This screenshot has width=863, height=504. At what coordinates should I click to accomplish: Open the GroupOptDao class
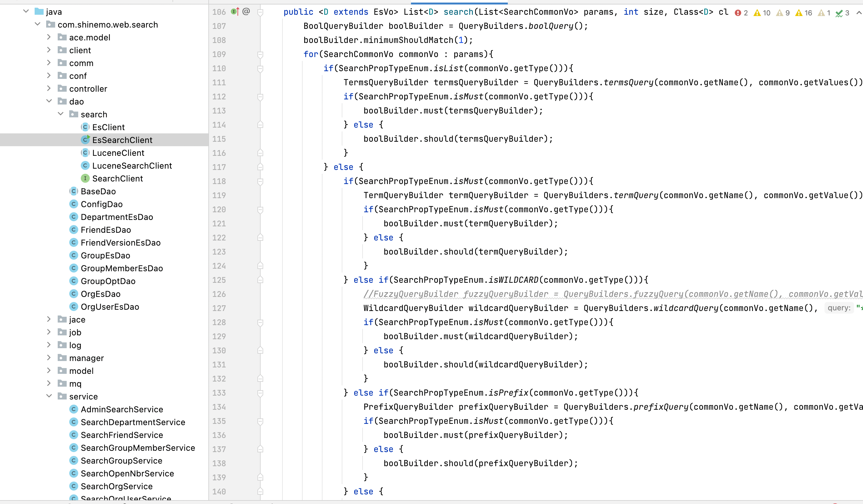coord(108,281)
